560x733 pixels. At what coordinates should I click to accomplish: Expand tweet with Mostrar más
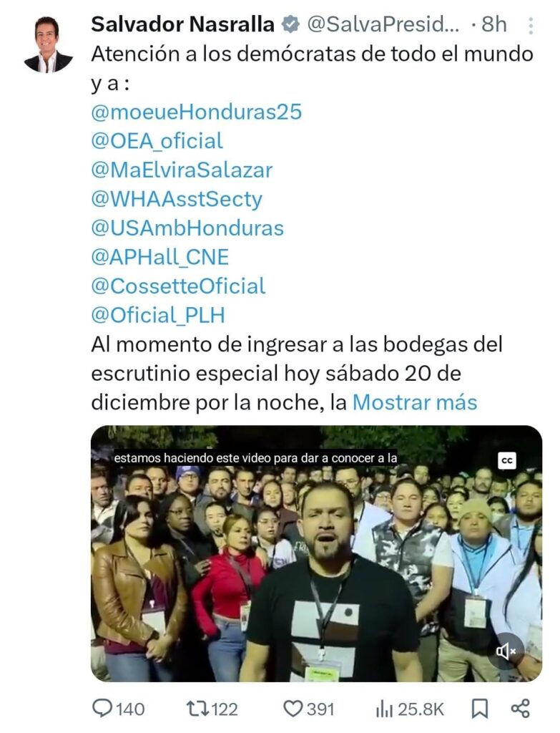(x=415, y=402)
